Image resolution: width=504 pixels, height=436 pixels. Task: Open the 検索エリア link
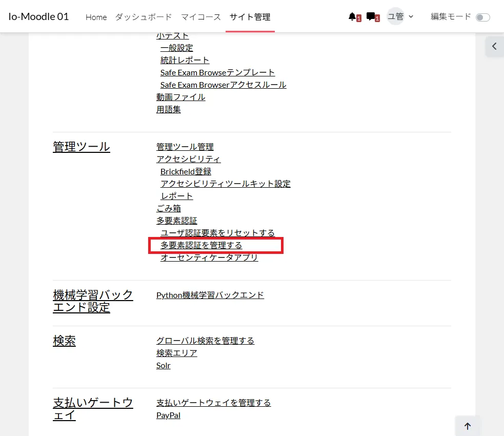tap(177, 353)
